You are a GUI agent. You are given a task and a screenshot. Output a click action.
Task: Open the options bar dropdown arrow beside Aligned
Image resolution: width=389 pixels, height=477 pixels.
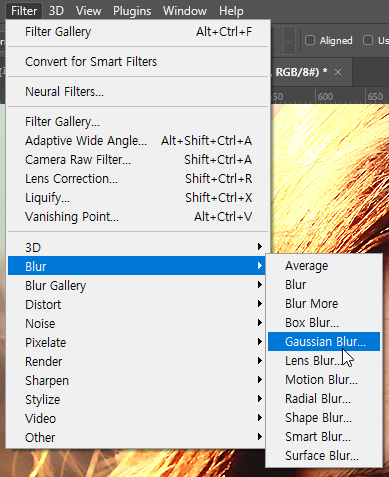point(289,41)
